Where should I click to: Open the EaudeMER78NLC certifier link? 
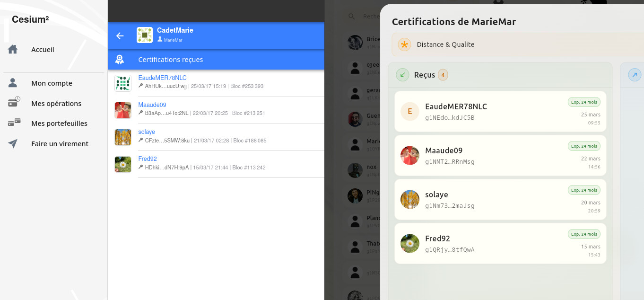click(x=162, y=78)
